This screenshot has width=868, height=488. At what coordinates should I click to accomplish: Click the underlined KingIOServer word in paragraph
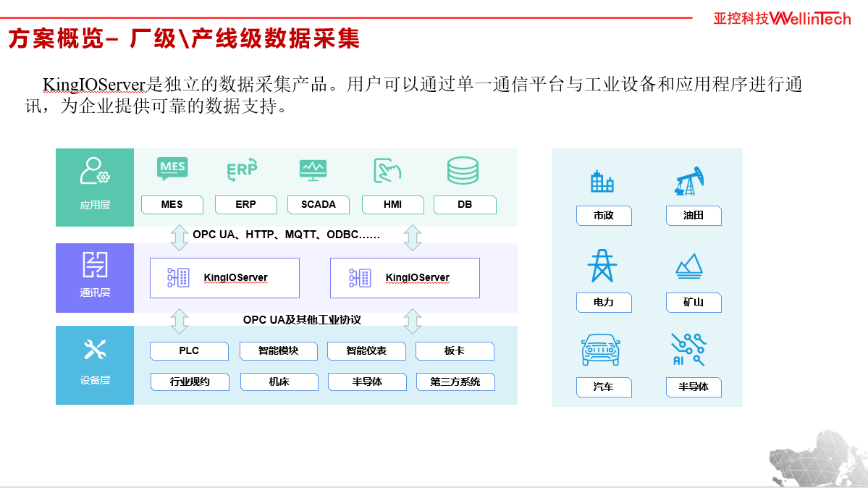93,85
